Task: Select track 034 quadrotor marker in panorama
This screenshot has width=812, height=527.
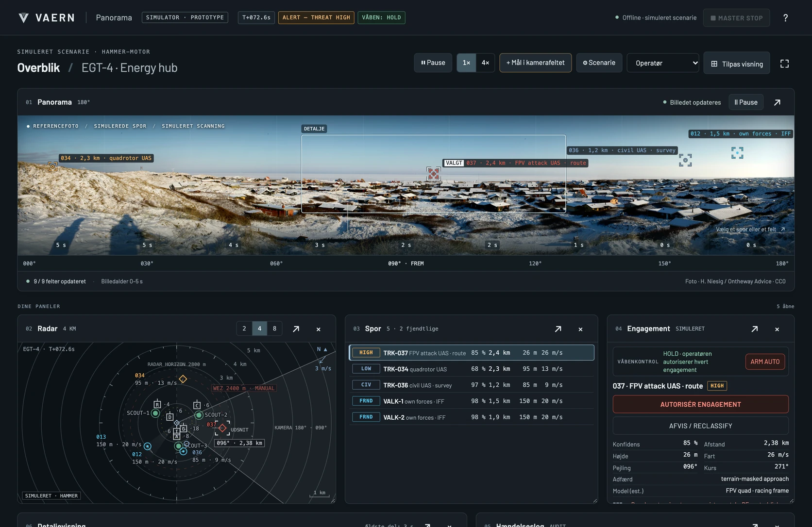Action: click(x=53, y=166)
